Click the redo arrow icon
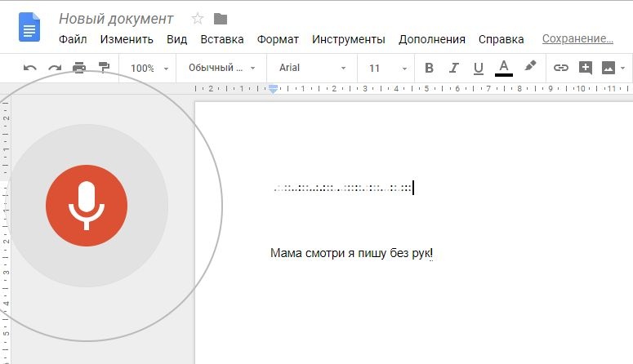Viewport: 633px width, 364px height. tap(55, 68)
